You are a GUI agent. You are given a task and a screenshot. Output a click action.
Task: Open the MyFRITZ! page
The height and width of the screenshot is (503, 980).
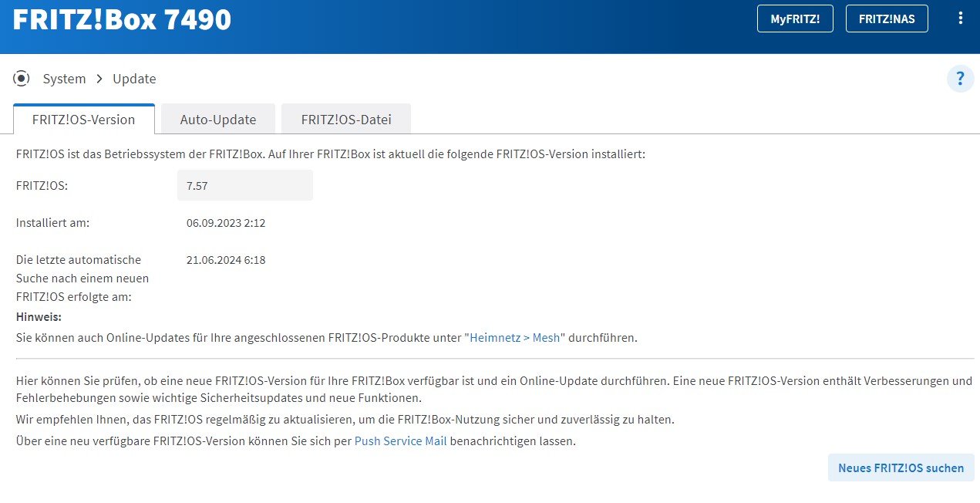[795, 19]
